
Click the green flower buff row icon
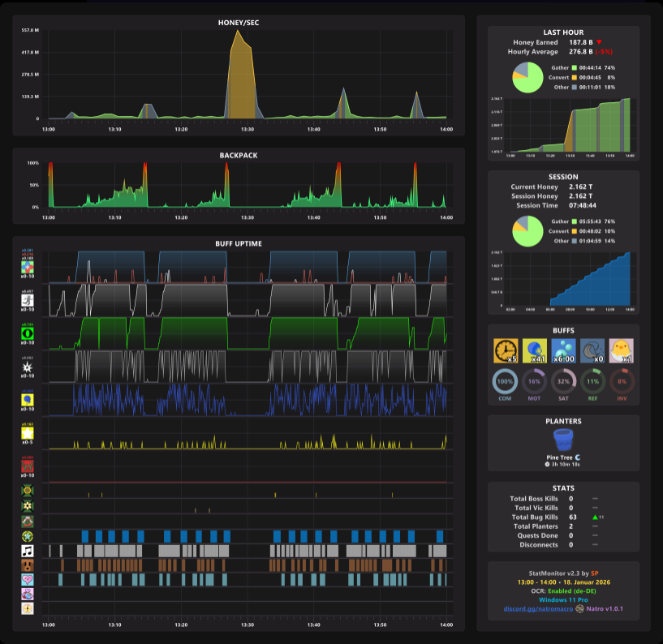(28, 506)
